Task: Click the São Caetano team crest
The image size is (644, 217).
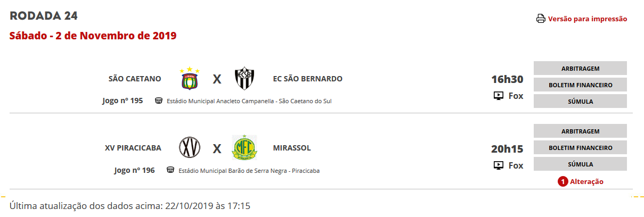Action: pyautogui.click(x=190, y=79)
